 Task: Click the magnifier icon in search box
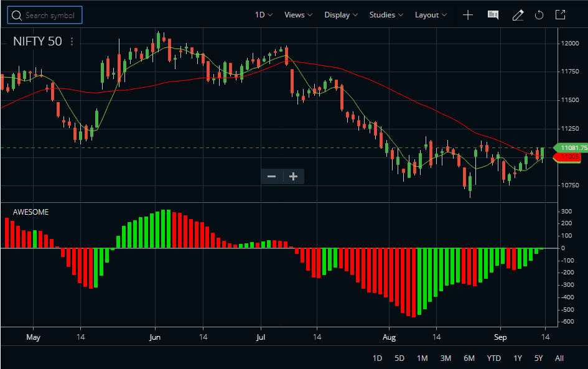[x=17, y=16]
